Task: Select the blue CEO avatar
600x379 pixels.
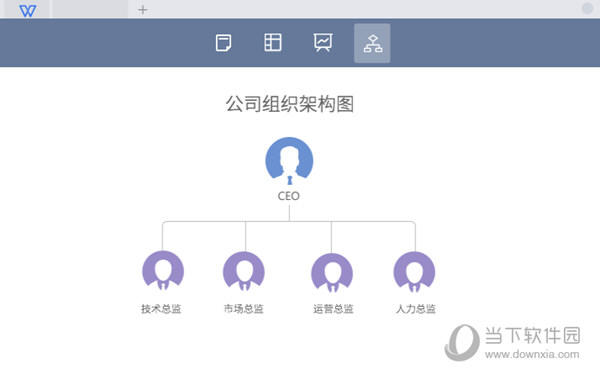Action: 289,161
